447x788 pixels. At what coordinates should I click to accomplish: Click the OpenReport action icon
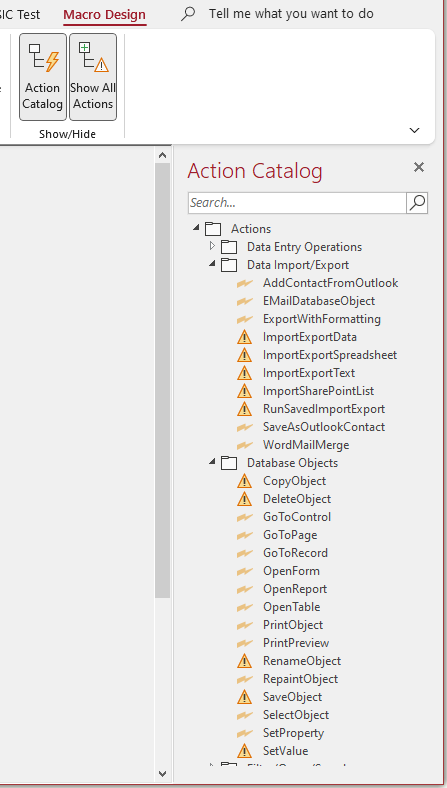[x=244, y=590]
